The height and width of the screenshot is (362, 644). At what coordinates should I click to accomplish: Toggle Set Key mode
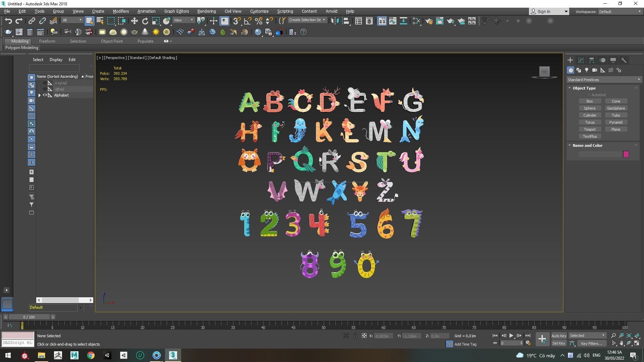(559, 344)
